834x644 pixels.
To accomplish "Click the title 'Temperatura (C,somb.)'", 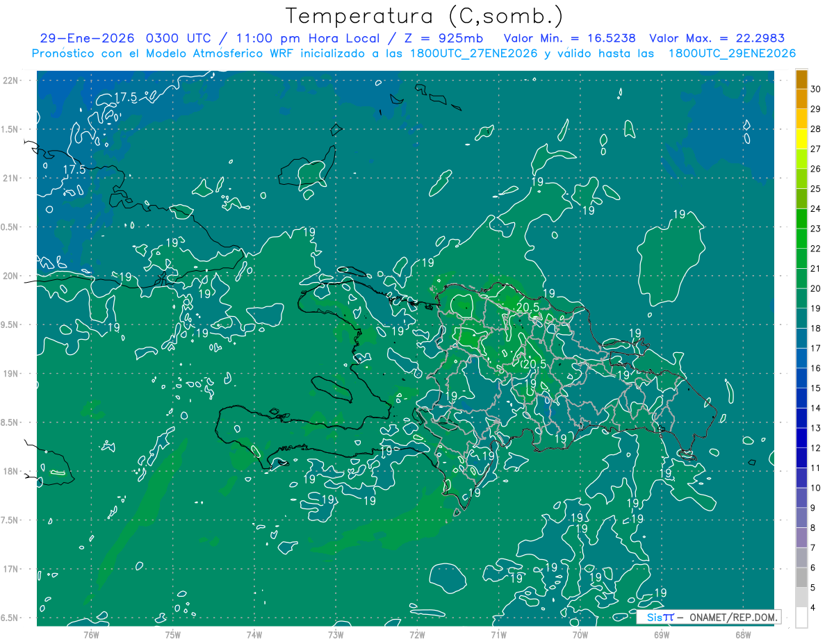I will pyautogui.click(x=424, y=16).
